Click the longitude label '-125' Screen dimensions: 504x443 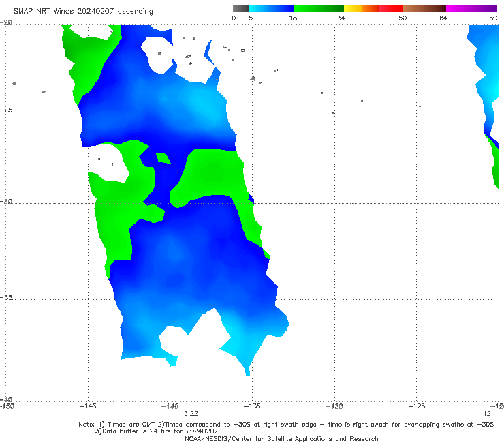[x=417, y=406]
